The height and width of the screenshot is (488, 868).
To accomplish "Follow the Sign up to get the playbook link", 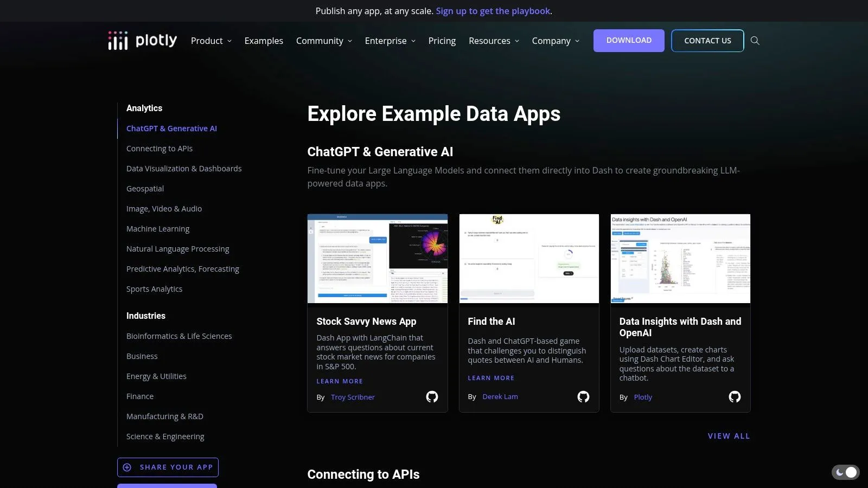I will [493, 11].
